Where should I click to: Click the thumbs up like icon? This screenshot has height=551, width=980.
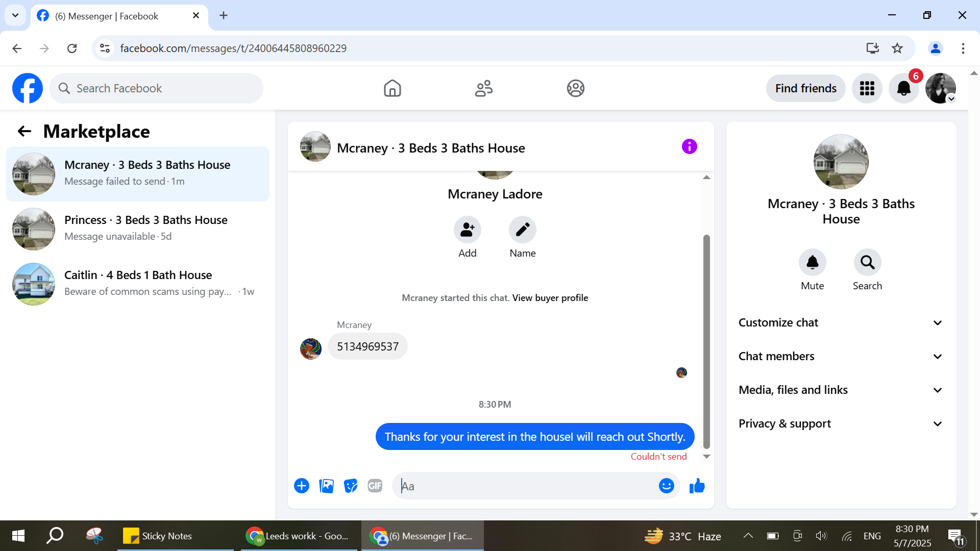pyautogui.click(x=697, y=486)
